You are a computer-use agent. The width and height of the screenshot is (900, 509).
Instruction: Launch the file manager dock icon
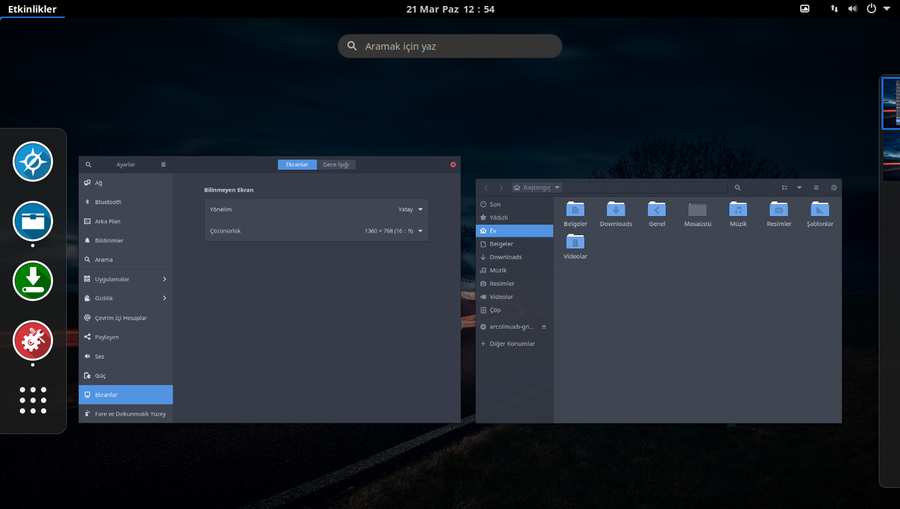[x=33, y=220]
